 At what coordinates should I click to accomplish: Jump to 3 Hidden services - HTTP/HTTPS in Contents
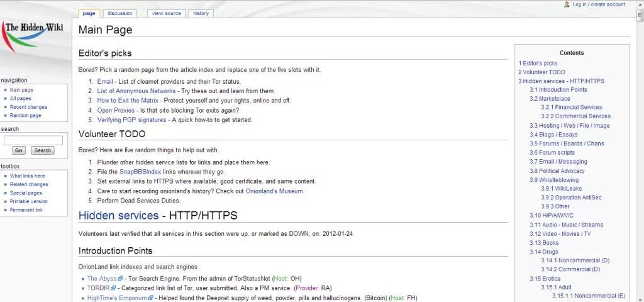[561, 81]
